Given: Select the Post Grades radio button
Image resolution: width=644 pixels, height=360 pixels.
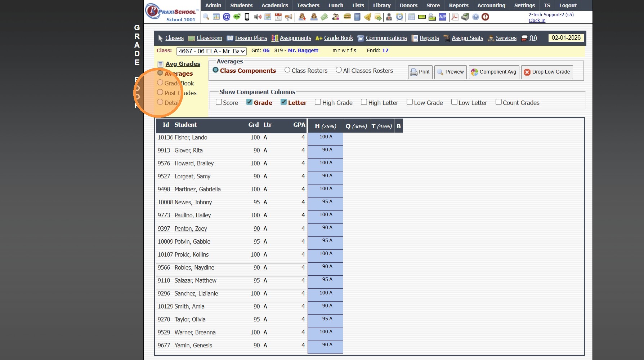Looking at the screenshot, I should (160, 92).
